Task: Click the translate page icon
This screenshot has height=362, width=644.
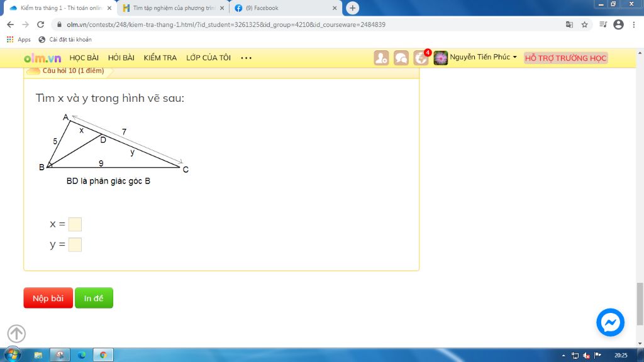Action: pyautogui.click(x=569, y=25)
